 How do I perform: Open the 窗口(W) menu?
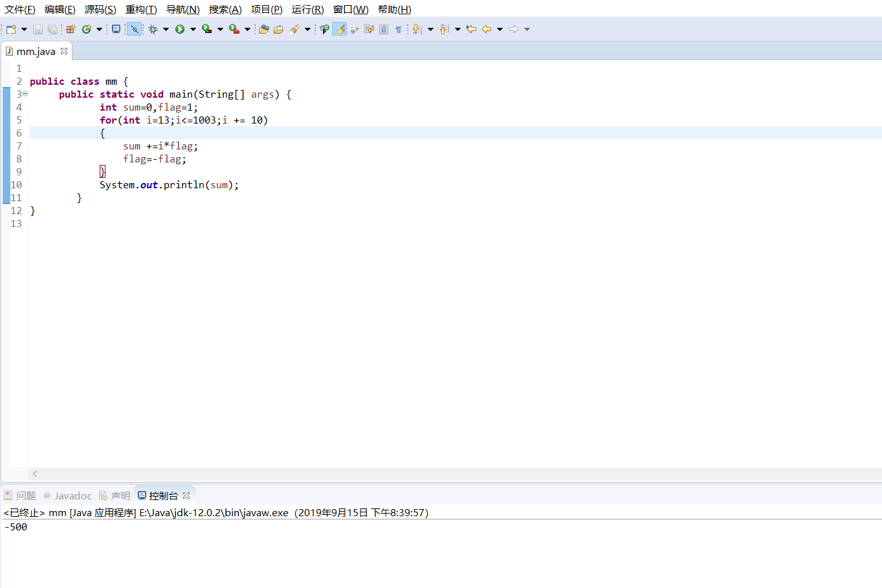[x=351, y=9]
